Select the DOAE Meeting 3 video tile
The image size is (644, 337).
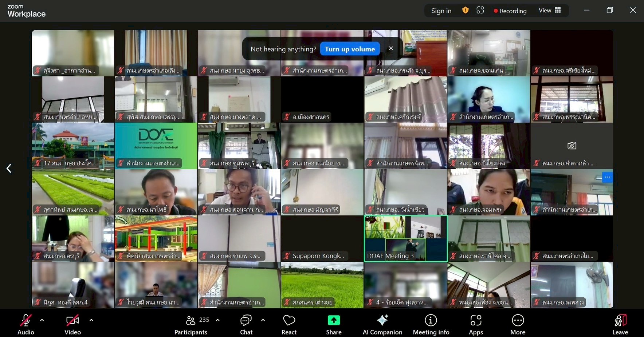click(x=405, y=238)
